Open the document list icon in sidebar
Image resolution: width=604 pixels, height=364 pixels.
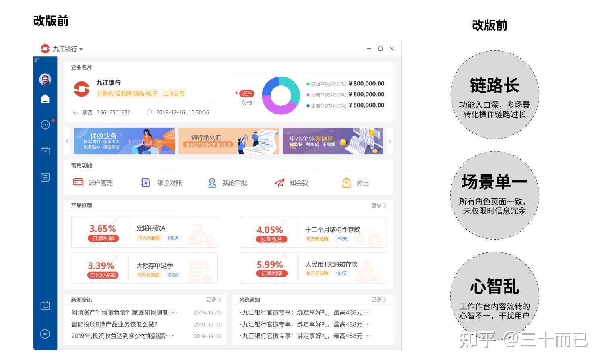45,177
